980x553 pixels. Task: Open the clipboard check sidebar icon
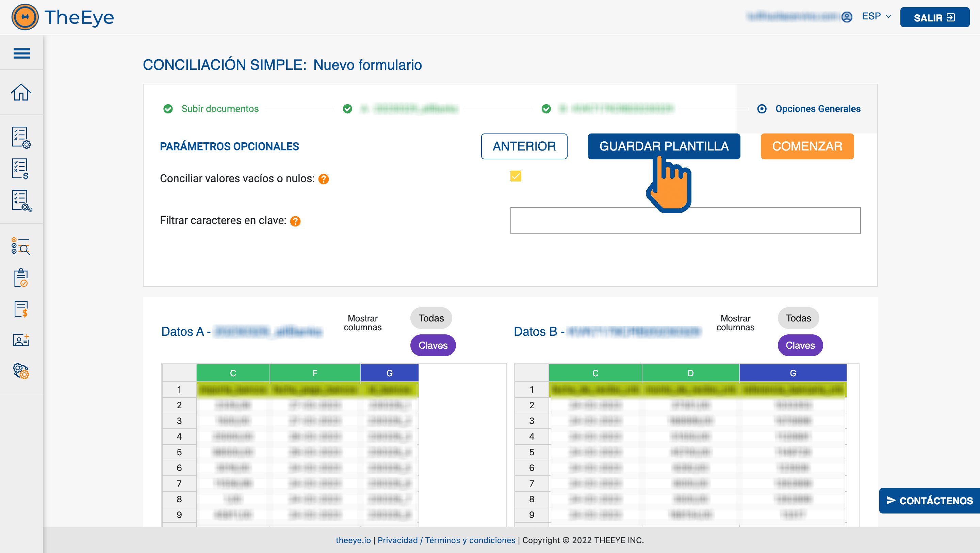coord(21,278)
